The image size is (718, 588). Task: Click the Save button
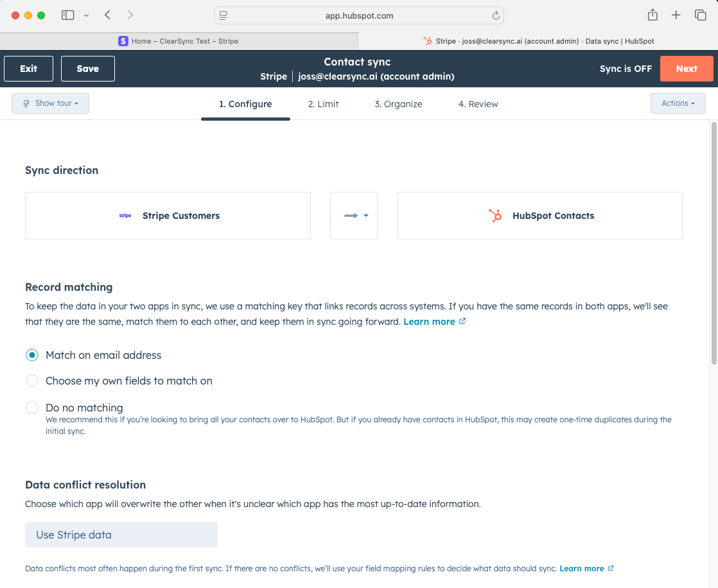88,69
